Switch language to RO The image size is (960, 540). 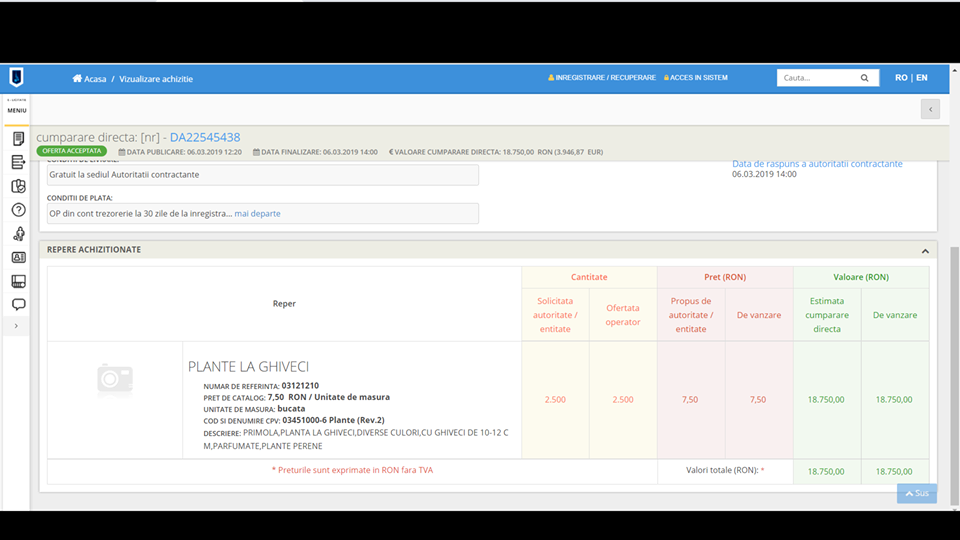tap(901, 78)
